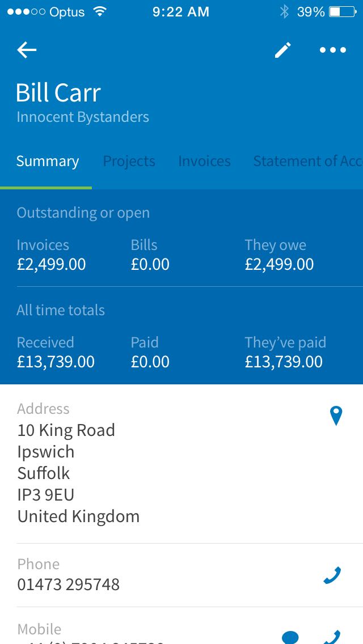Switch to the Projects tab
This screenshot has height=644, width=363.
tap(129, 162)
